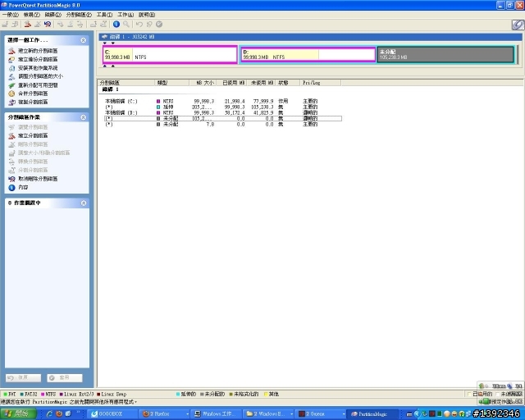The height and width of the screenshot is (420, 525).
Task: Click 建立新的分割磁區 link
Action: pyautogui.click(x=38, y=51)
